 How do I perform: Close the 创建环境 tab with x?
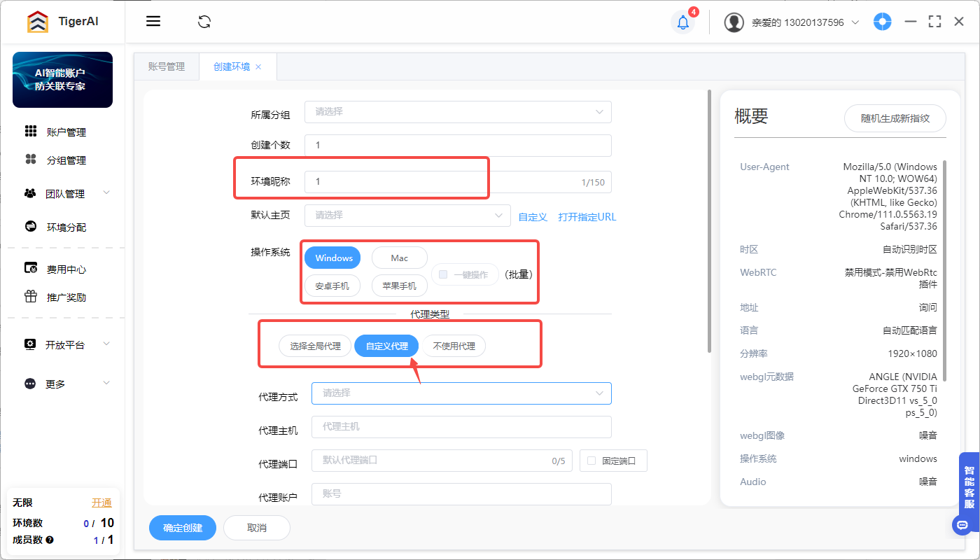[x=258, y=66]
